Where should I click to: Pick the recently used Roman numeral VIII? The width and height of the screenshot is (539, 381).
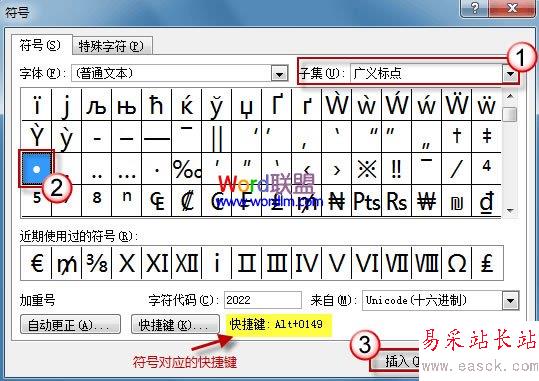(426, 263)
